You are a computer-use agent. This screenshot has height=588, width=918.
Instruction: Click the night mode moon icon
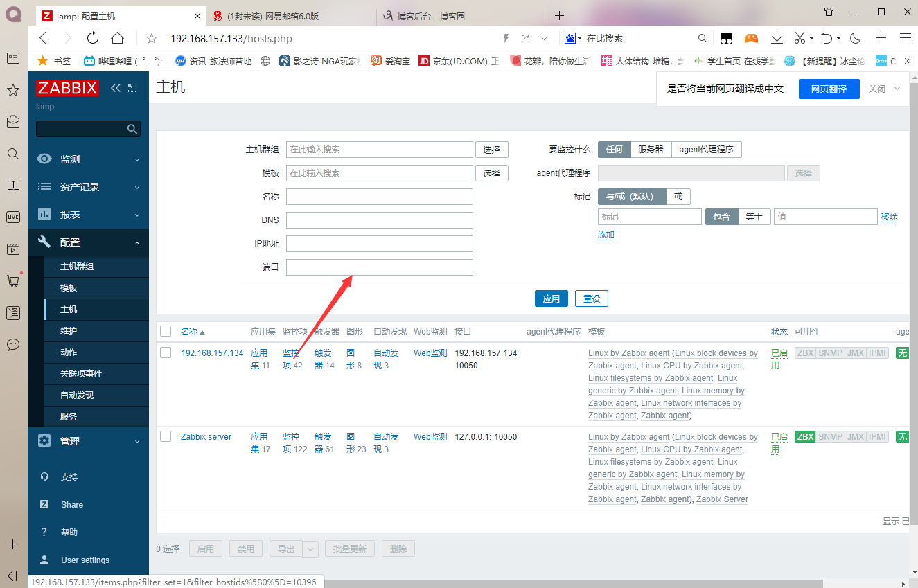pyautogui.click(x=856, y=38)
